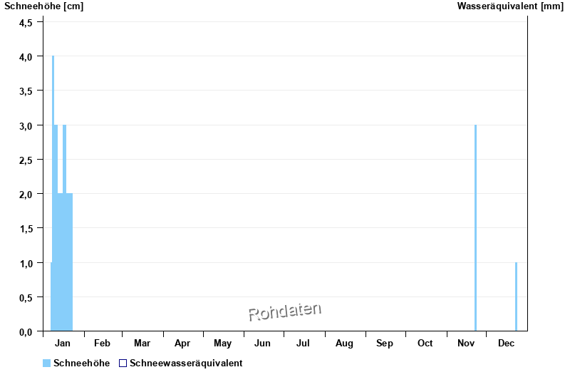This screenshot has height=392, width=570.
Task: Click the Rohdaten watermark text
Action: coord(285,311)
